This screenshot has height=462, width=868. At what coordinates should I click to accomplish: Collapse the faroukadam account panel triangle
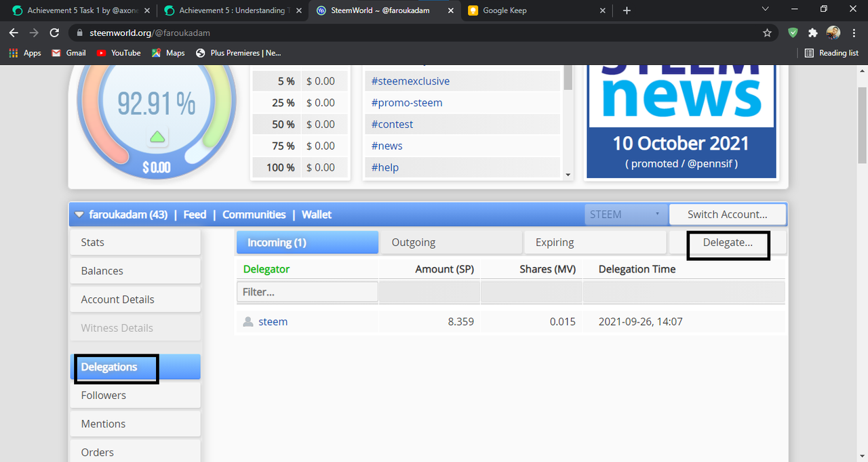click(79, 215)
